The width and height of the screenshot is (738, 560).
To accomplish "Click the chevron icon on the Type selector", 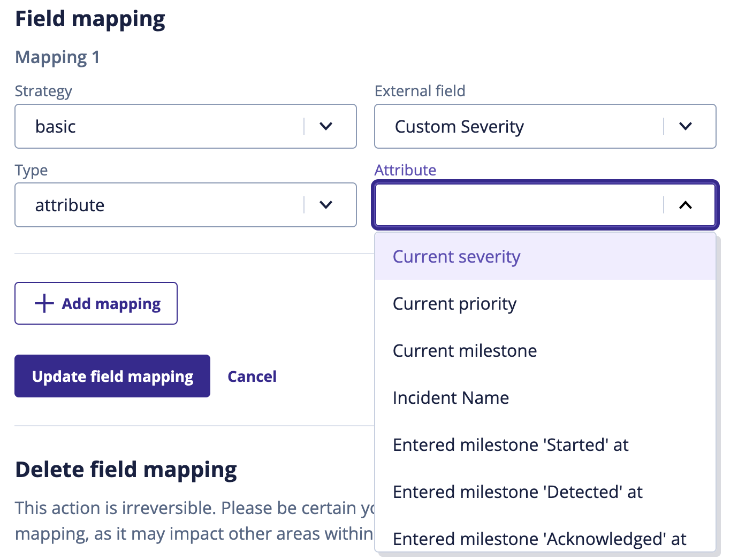I will [x=326, y=205].
